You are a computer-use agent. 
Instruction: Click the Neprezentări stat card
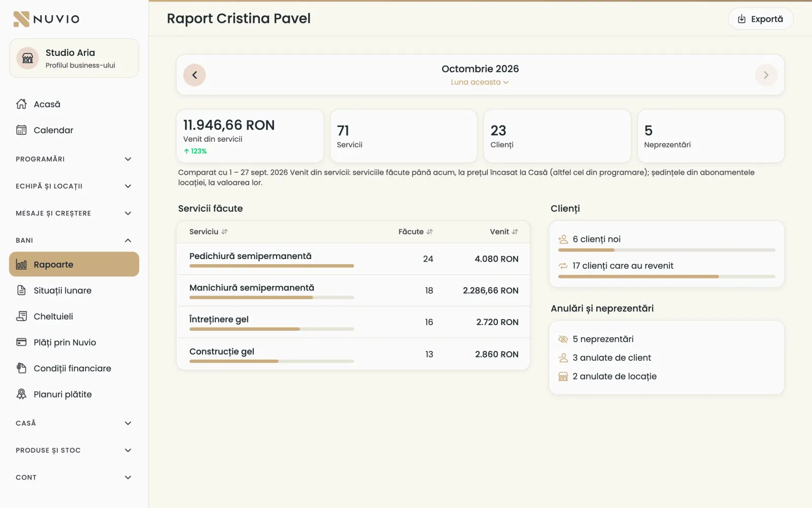[710, 136]
